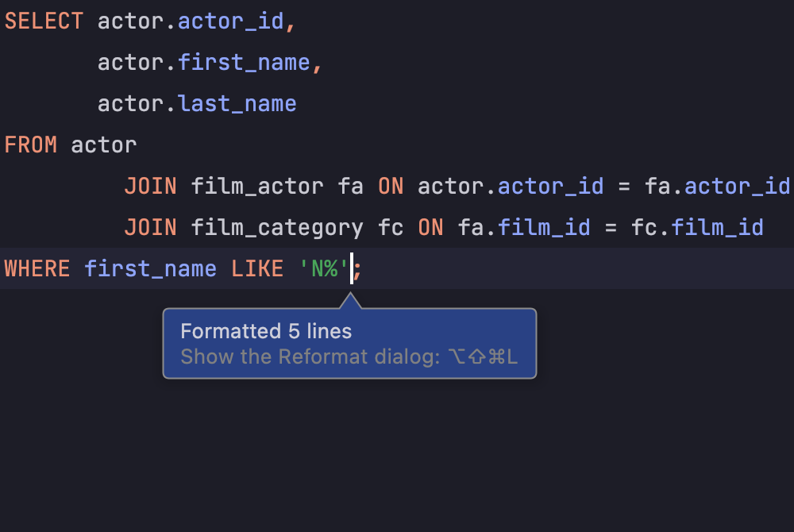Viewport: 794px width, 532px height.
Task: Click the JOIN keyword before film_category
Action: point(150,228)
